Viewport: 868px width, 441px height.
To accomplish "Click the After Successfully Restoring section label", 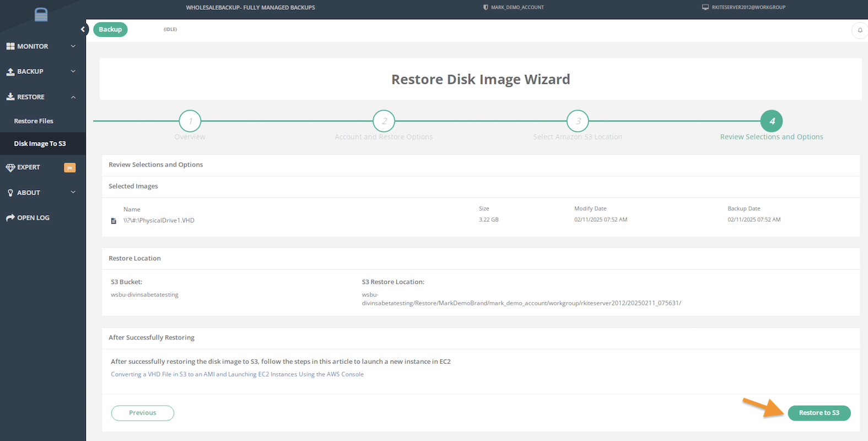I will coord(152,338).
